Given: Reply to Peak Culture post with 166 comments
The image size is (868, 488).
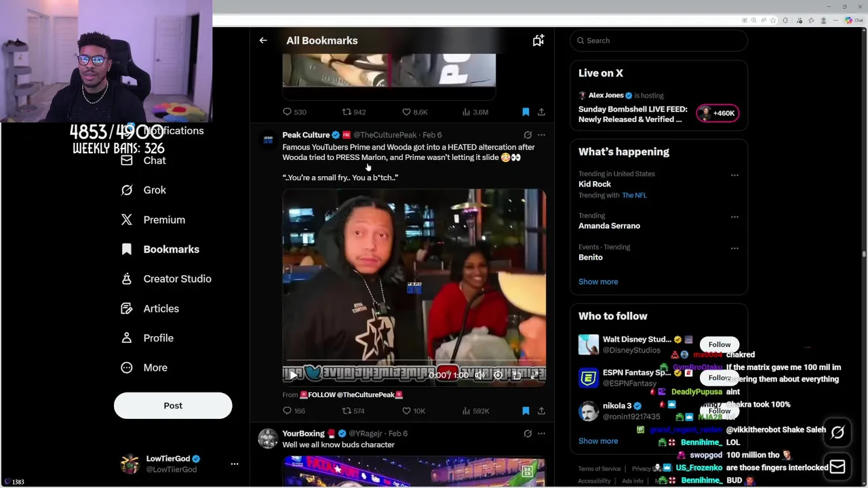Looking at the screenshot, I should pyautogui.click(x=294, y=411).
